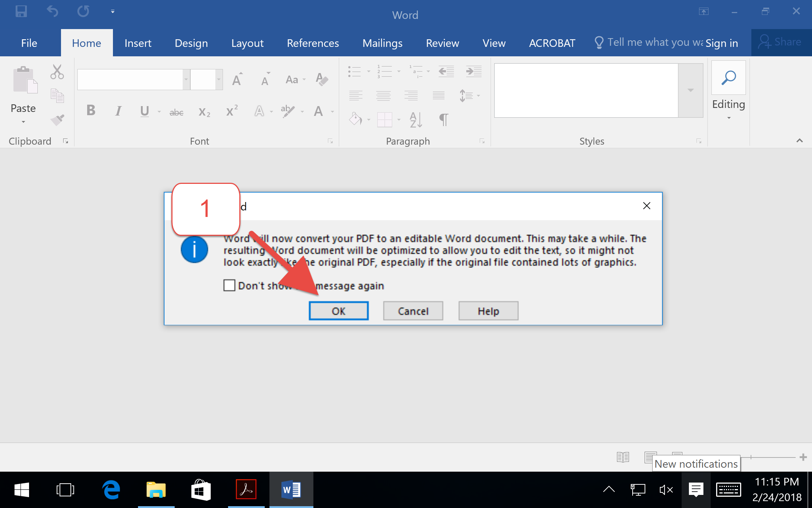
Task: Click the Justify alignment icon
Action: tap(439, 96)
